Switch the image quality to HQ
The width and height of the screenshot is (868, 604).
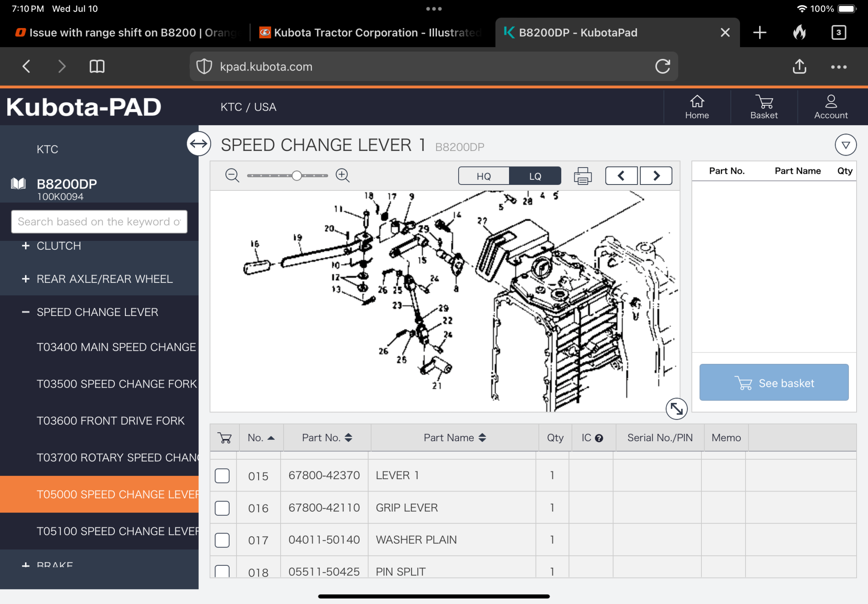tap(484, 176)
